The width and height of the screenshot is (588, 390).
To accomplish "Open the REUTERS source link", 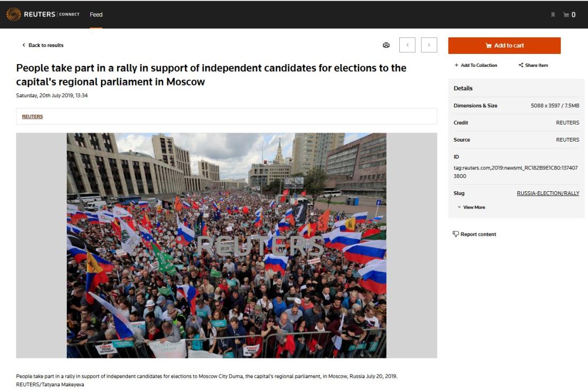I will pyautogui.click(x=32, y=116).
